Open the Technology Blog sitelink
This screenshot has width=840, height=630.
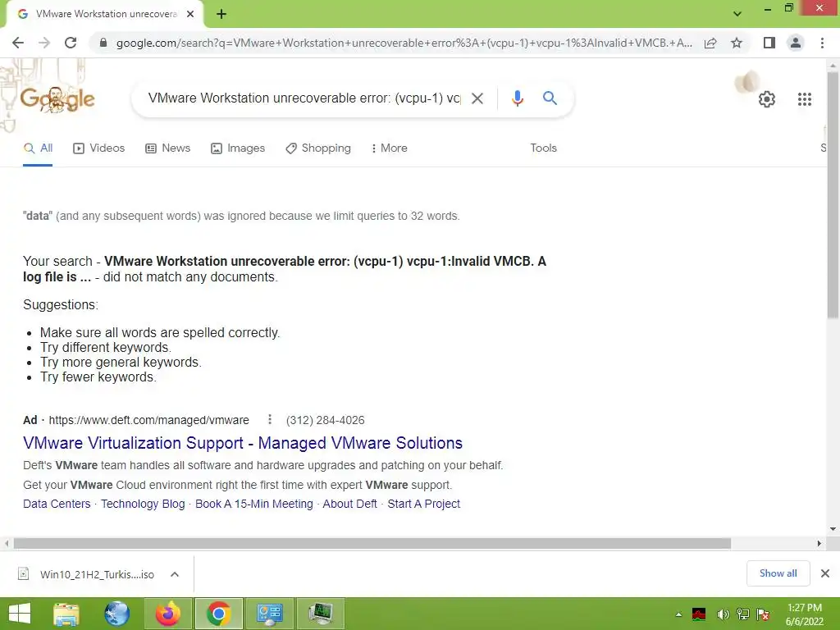[x=143, y=504]
